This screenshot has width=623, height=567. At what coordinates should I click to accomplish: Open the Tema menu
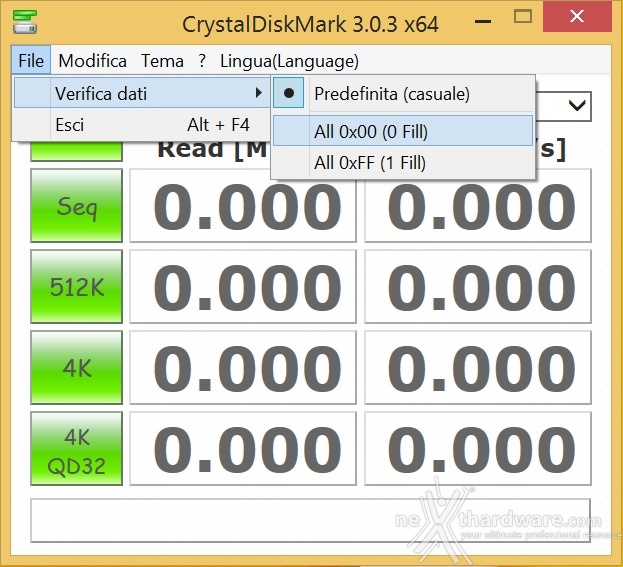pos(163,61)
